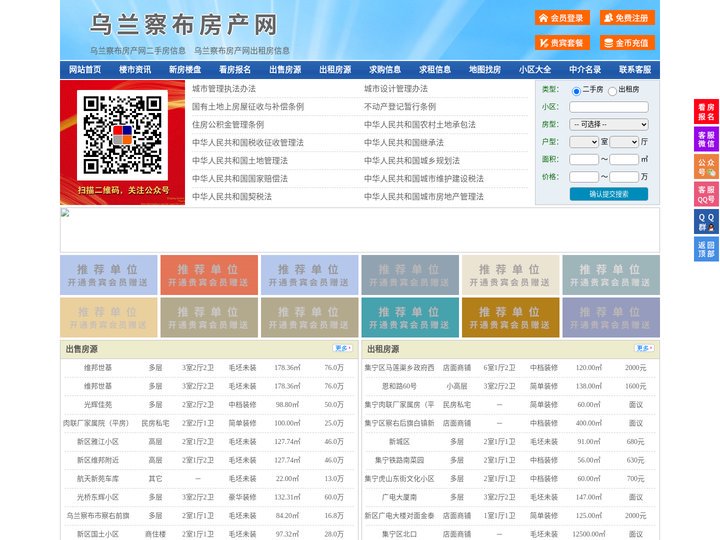Click the broken banner image icon
Viewport: 720px width, 540px height.
(65, 213)
